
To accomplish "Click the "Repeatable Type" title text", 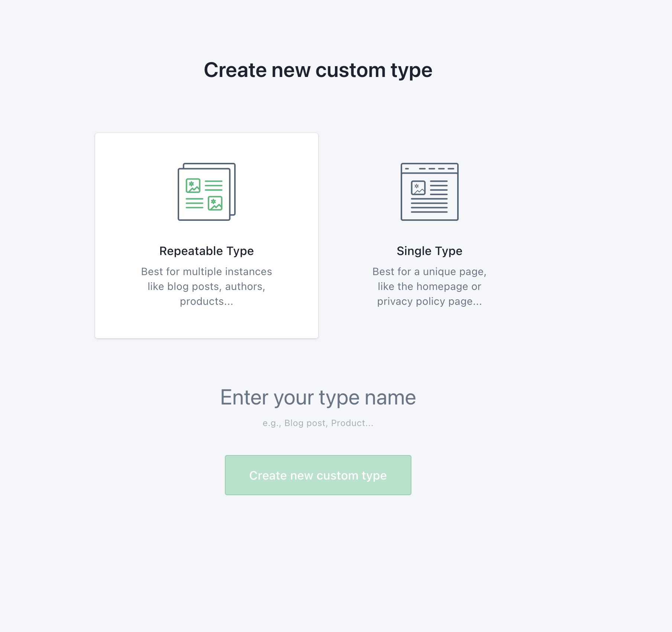I will pos(207,251).
